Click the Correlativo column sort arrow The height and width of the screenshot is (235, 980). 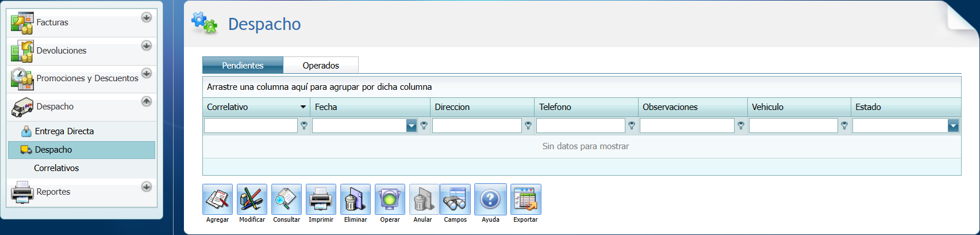(x=303, y=107)
